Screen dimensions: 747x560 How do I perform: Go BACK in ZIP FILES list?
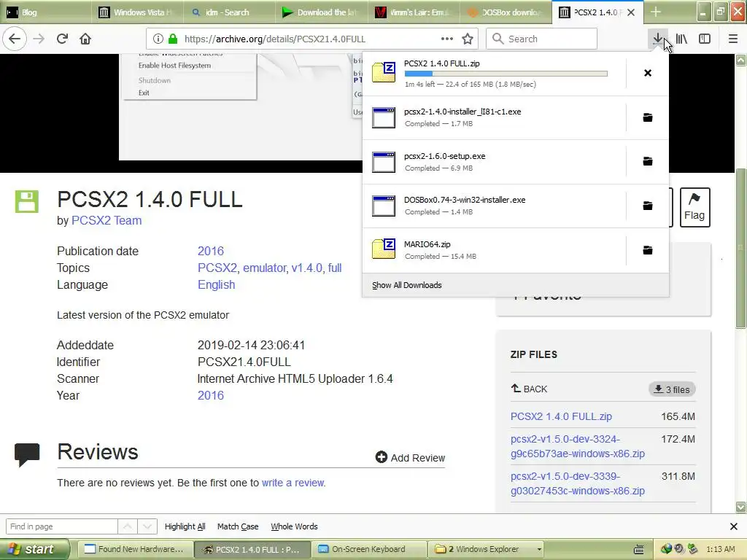click(x=530, y=389)
